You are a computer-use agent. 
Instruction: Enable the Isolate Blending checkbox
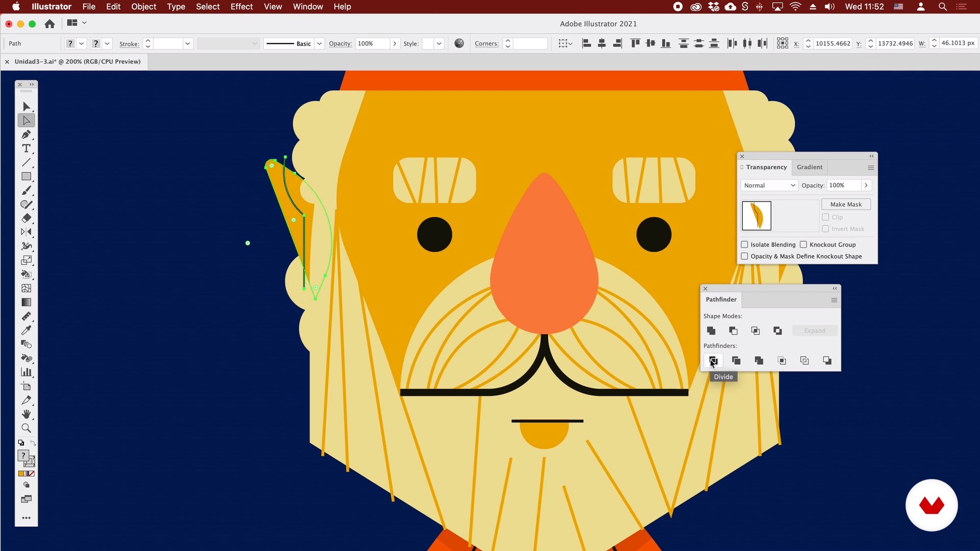click(x=744, y=244)
